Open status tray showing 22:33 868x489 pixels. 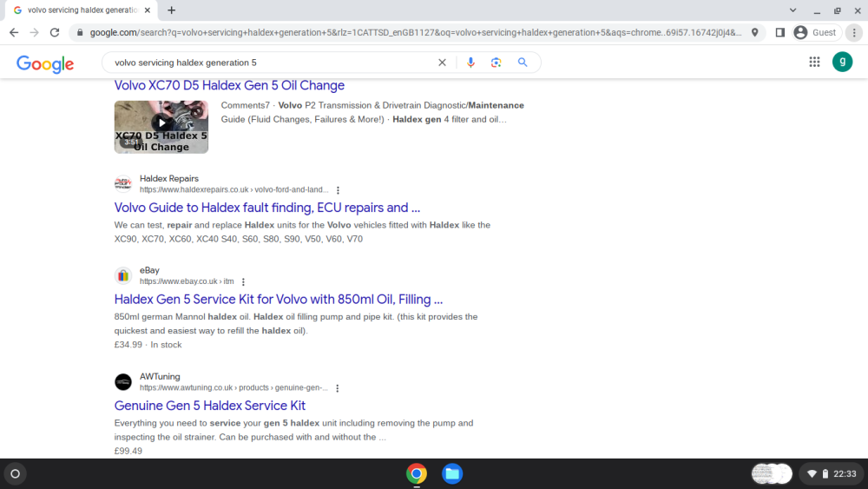[832, 473]
